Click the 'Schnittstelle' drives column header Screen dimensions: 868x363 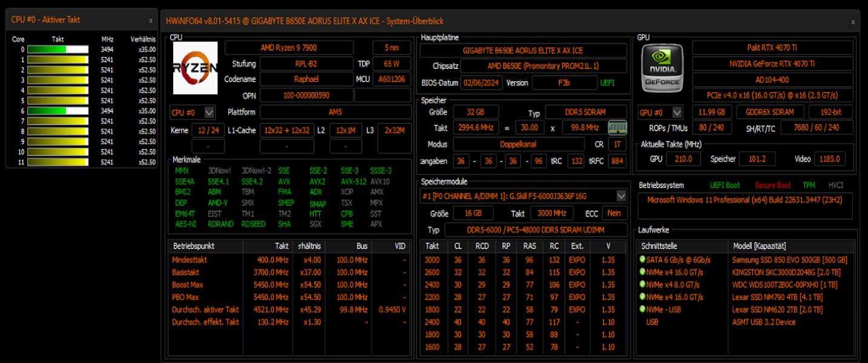click(x=683, y=246)
